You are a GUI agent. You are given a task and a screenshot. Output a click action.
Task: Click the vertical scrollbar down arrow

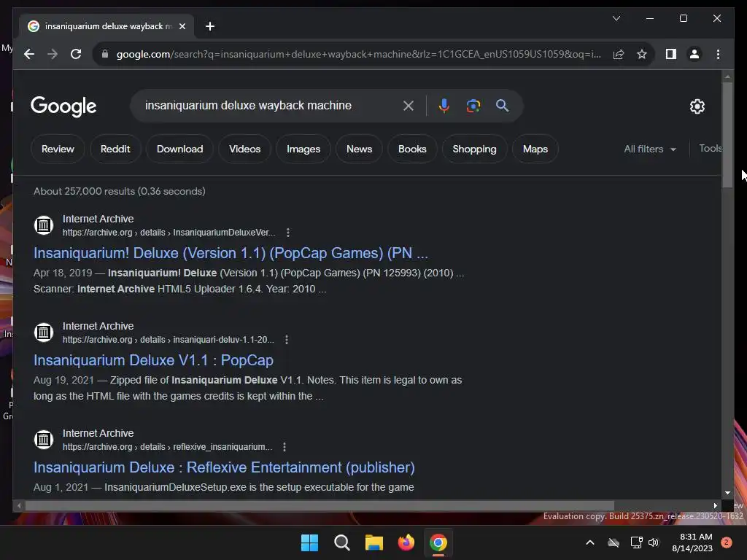(727, 493)
